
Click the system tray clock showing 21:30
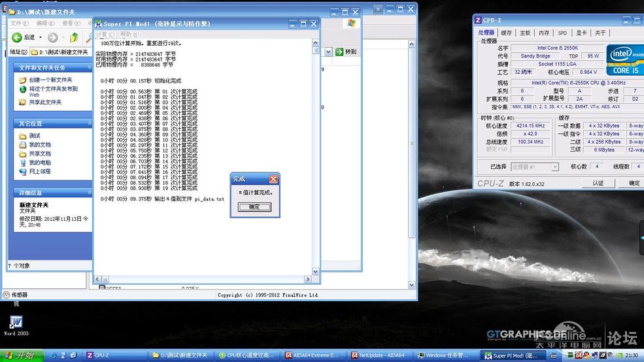(x=632, y=355)
